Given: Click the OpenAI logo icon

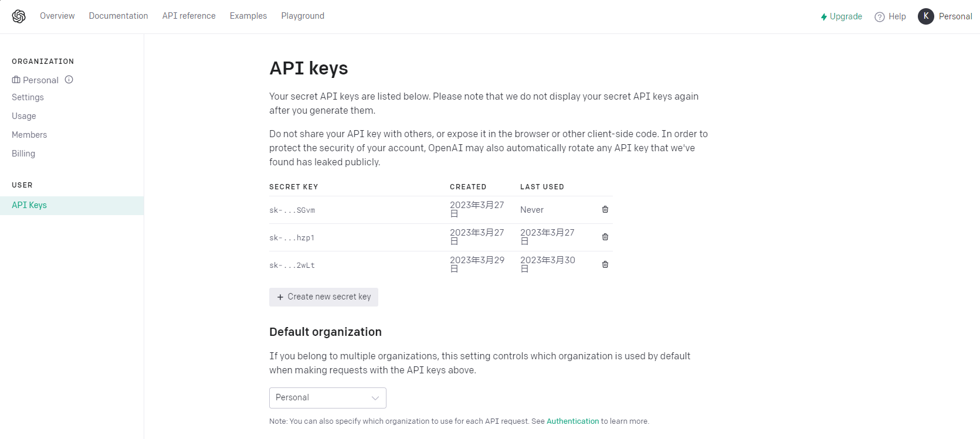Looking at the screenshot, I should pyautogui.click(x=19, y=16).
